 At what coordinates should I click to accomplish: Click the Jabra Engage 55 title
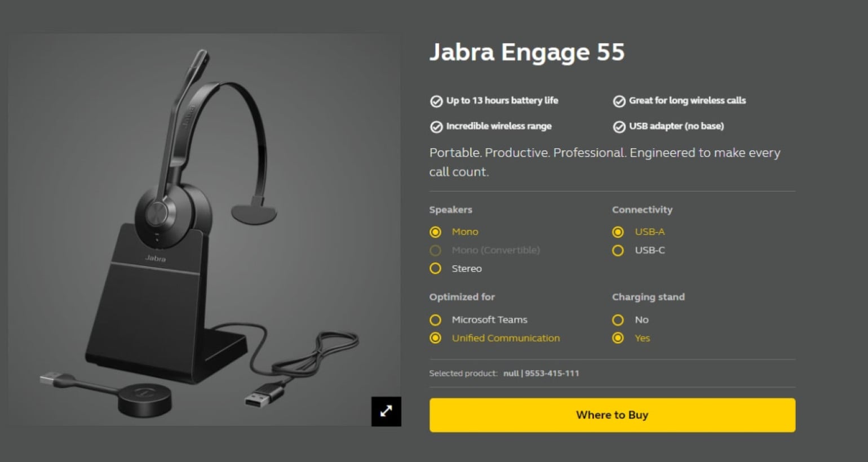[527, 52]
